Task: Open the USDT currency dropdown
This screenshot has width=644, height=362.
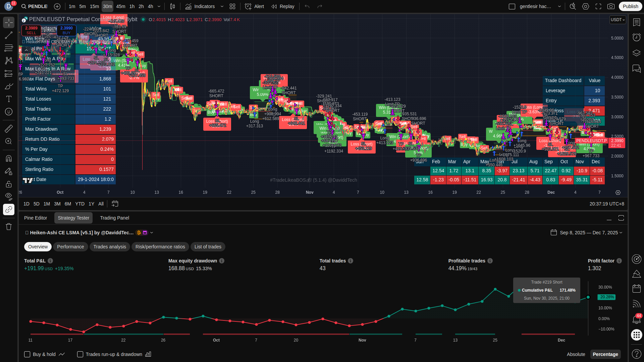Action: [x=618, y=20]
